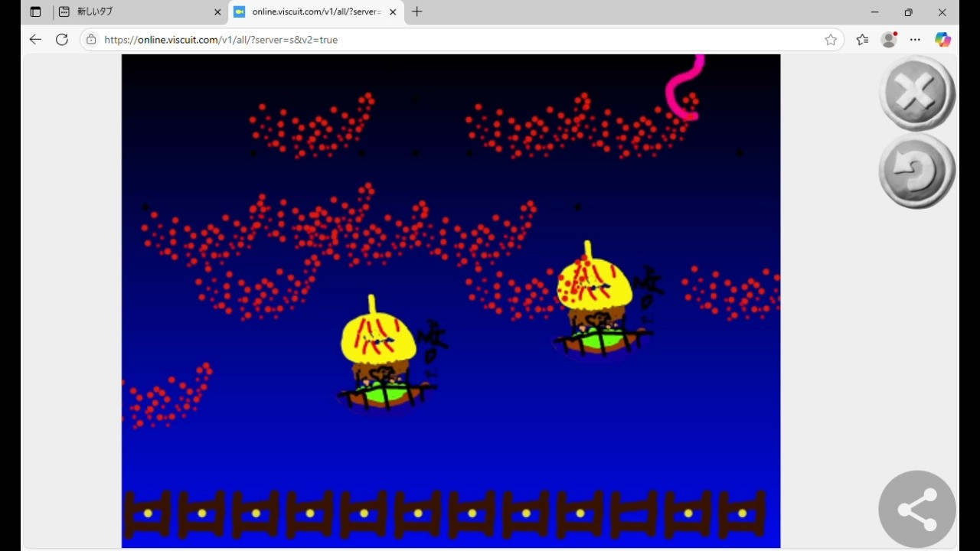View site information via lock icon
The width and height of the screenshot is (980, 551).
pos(91,40)
